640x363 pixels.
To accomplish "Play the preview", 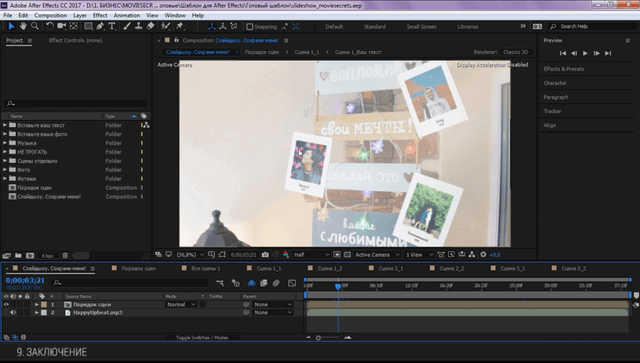I will (x=585, y=53).
